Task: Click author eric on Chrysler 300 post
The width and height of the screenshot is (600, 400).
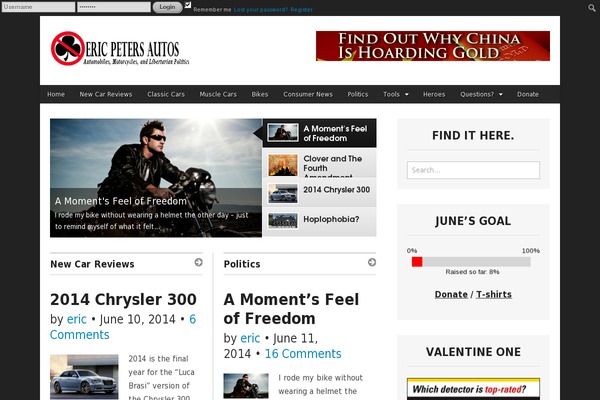Action: pos(77,319)
